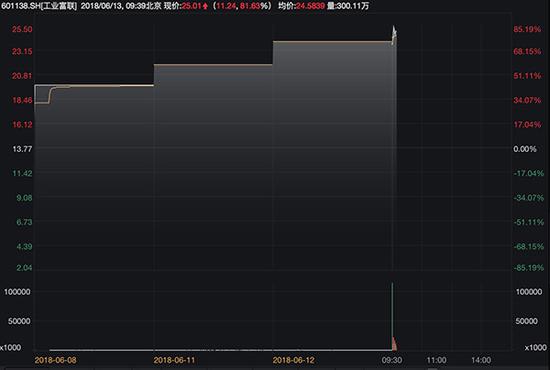Click the 85.19% percentage axis label

(x=527, y=29)
